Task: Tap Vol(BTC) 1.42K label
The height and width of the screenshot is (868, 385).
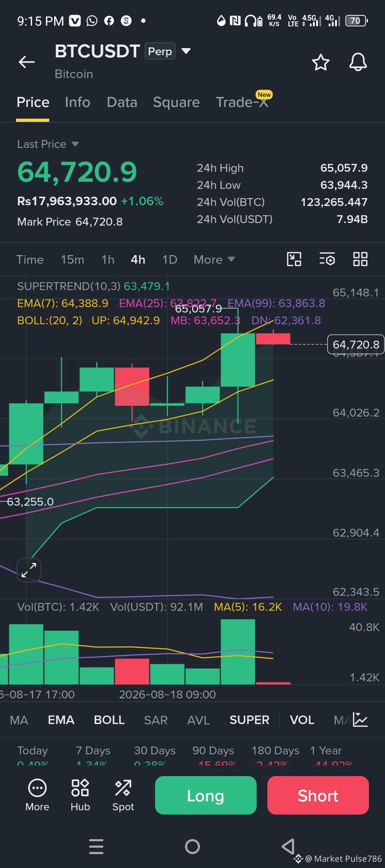Action: coord(58,607)
